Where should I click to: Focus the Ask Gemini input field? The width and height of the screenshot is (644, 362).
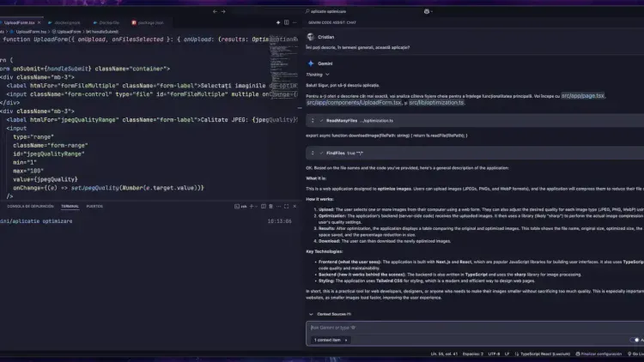(475, 328)
